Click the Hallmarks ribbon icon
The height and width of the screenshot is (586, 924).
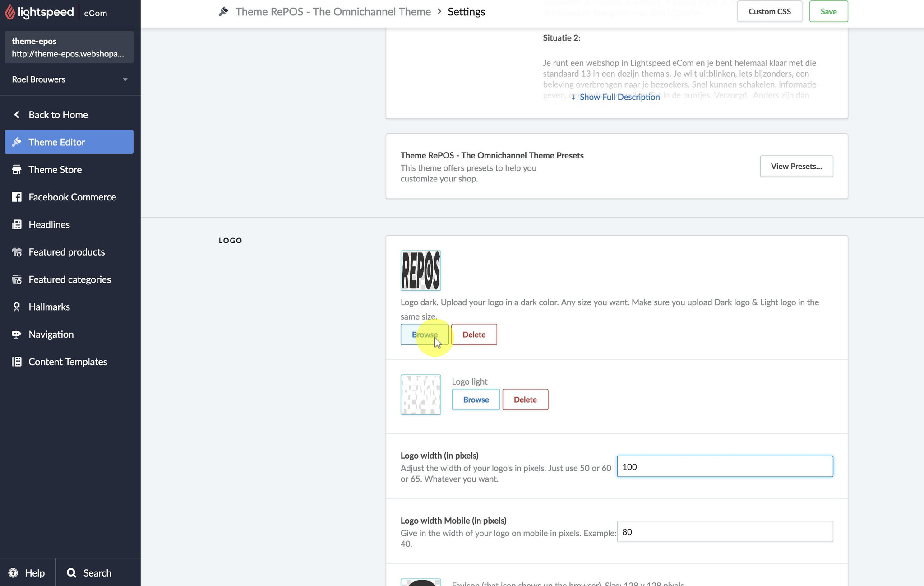pos(17,307)
